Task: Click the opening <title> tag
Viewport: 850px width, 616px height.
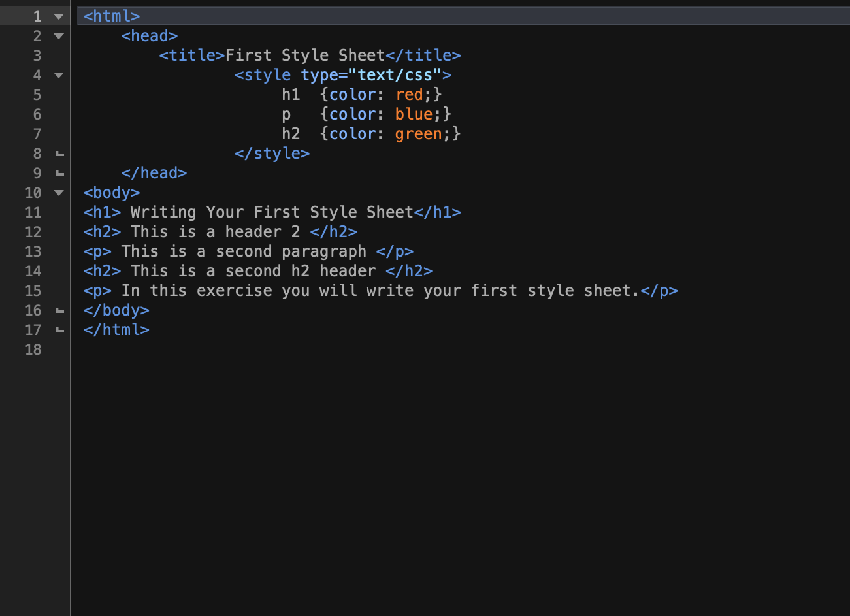Action: [192, 56]
